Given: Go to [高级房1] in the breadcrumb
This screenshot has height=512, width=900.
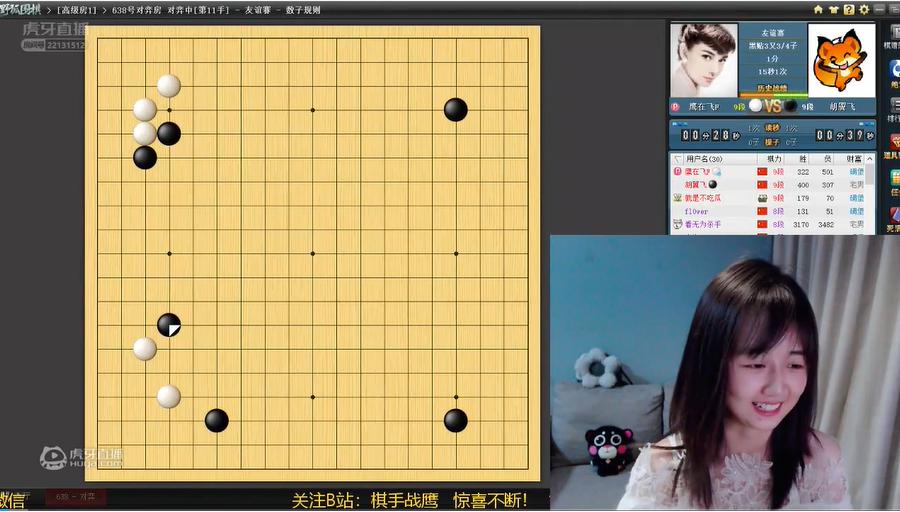Looking at the screenshot, I should (x=77, y=10).
